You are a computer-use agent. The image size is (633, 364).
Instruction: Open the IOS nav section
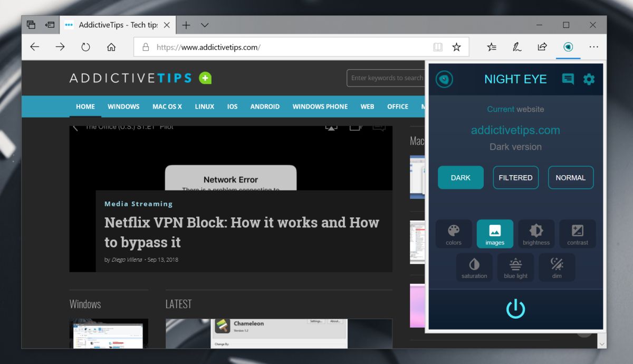(233, 107)
